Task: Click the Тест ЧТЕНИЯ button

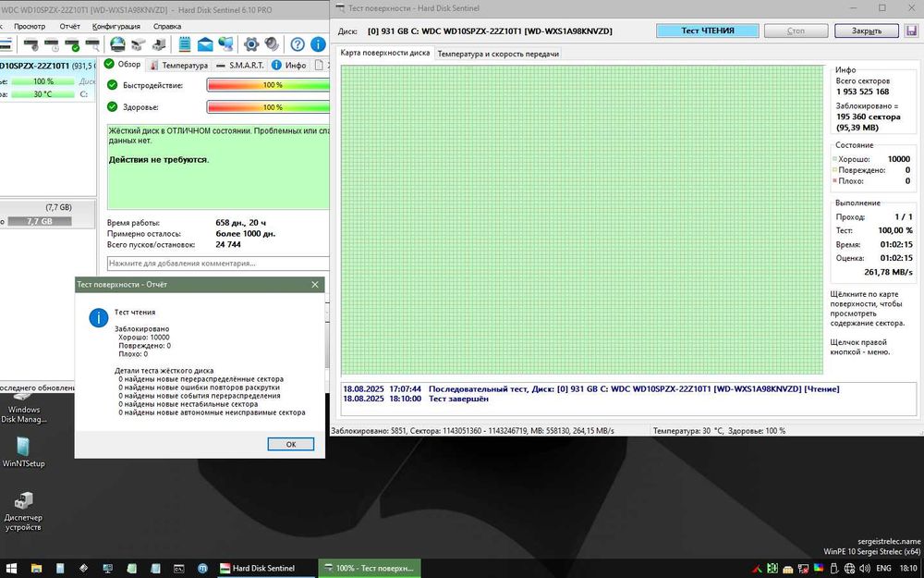Action: [708, 31]
